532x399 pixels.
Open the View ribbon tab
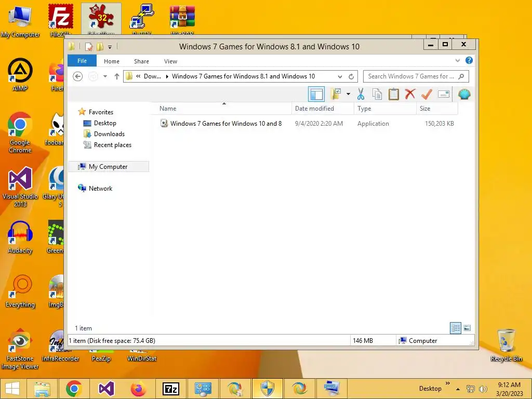coord(170,61)
